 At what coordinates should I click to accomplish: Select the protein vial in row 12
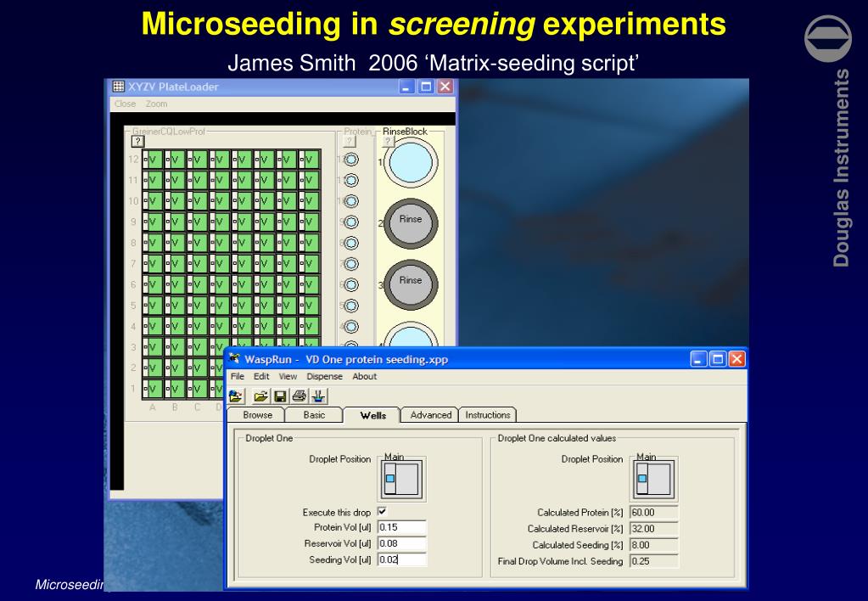351,160
